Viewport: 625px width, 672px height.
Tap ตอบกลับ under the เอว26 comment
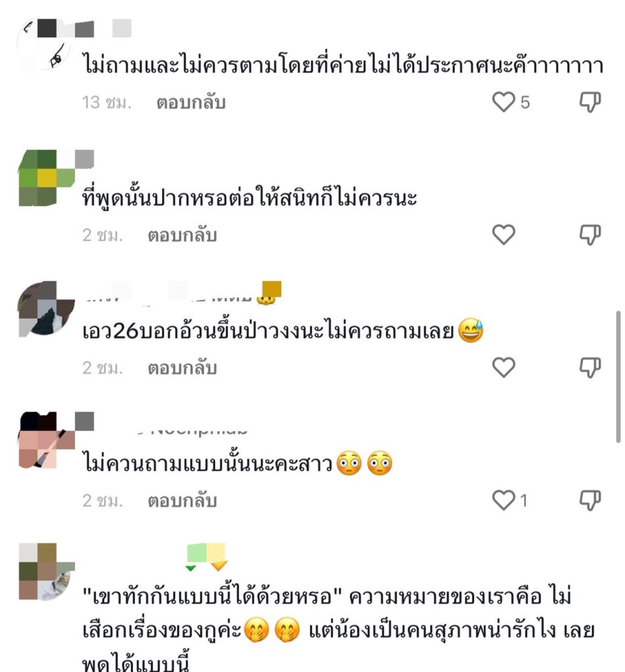tap(183, 368)
